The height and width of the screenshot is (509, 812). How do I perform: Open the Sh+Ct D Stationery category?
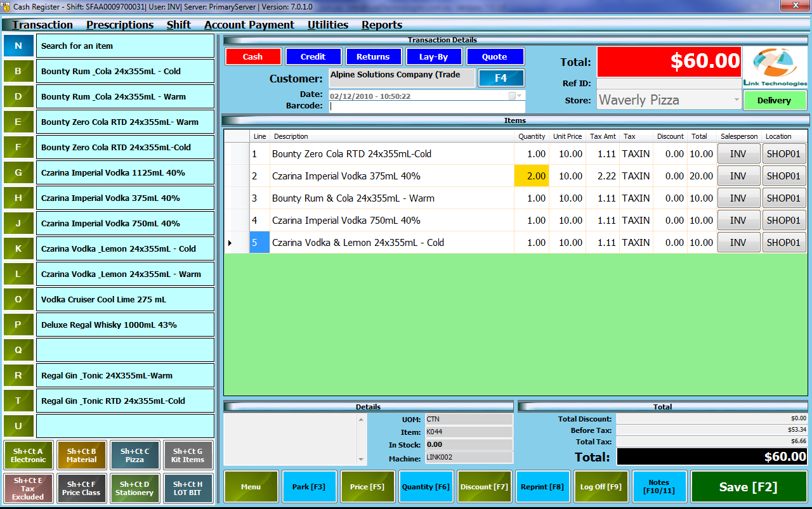click(x=134, y=489)
